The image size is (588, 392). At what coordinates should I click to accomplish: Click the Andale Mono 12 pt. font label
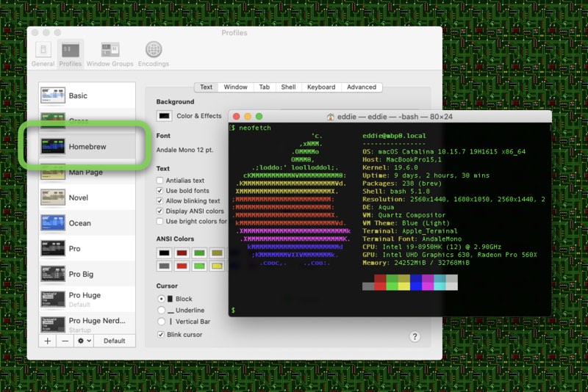(x=185, y=150)
